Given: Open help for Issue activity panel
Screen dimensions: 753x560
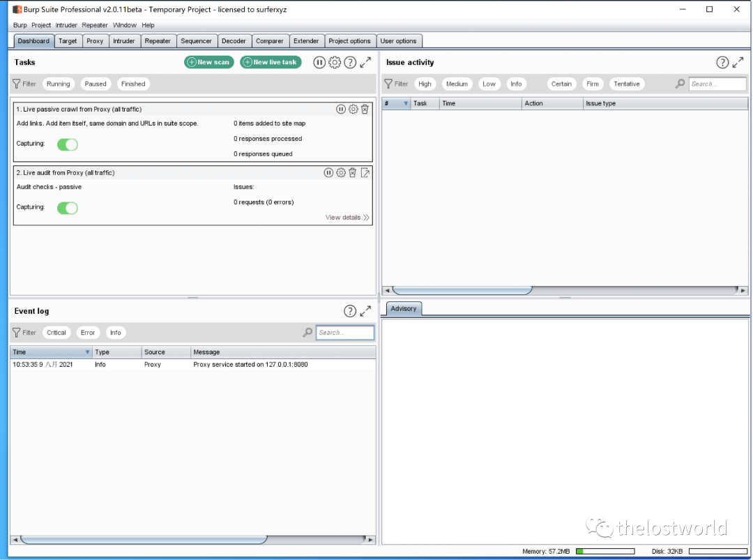Looking at the screenshot, I should click(722, 63).
